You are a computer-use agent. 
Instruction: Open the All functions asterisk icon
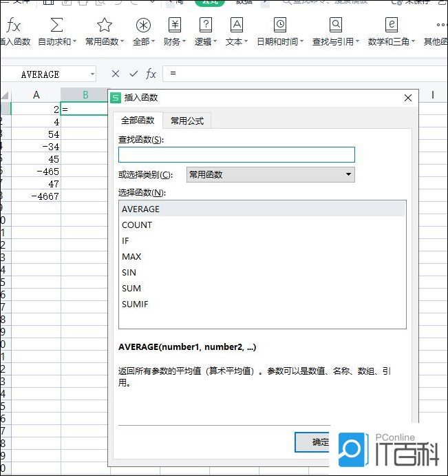coord(143,25)
